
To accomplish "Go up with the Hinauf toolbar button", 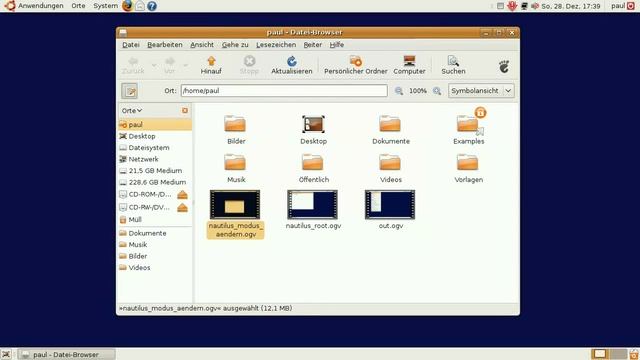I will pos(211,65).
